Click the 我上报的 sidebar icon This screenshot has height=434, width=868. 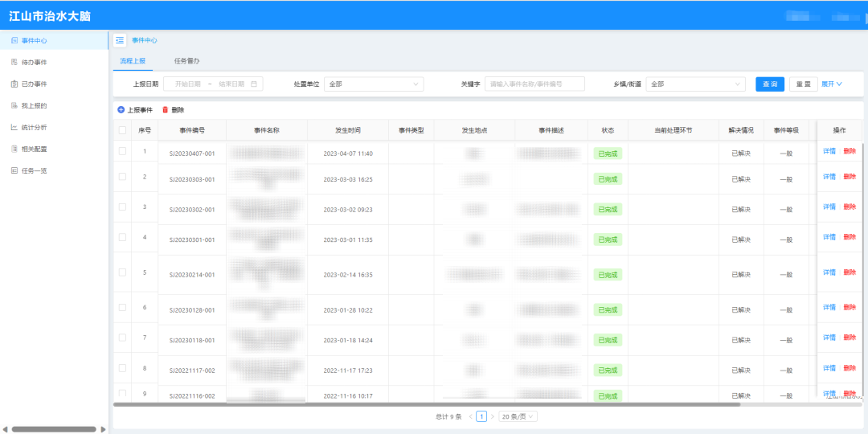14,105
